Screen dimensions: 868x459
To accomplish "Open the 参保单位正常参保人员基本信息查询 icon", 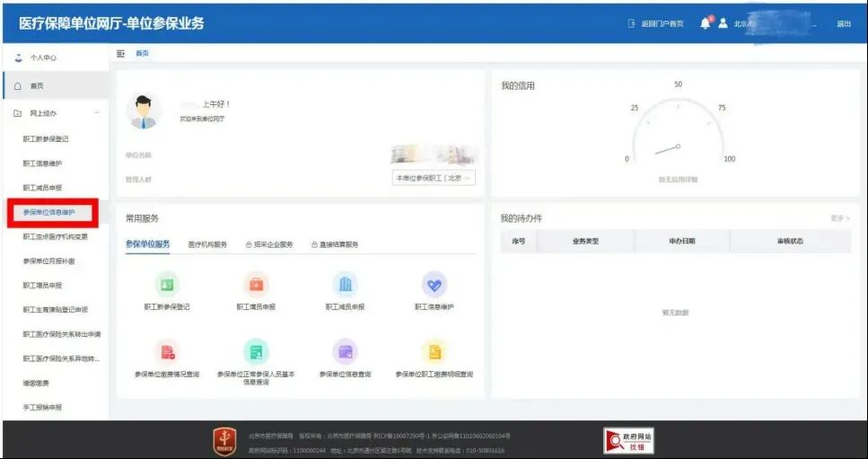I will pos(256,351).
